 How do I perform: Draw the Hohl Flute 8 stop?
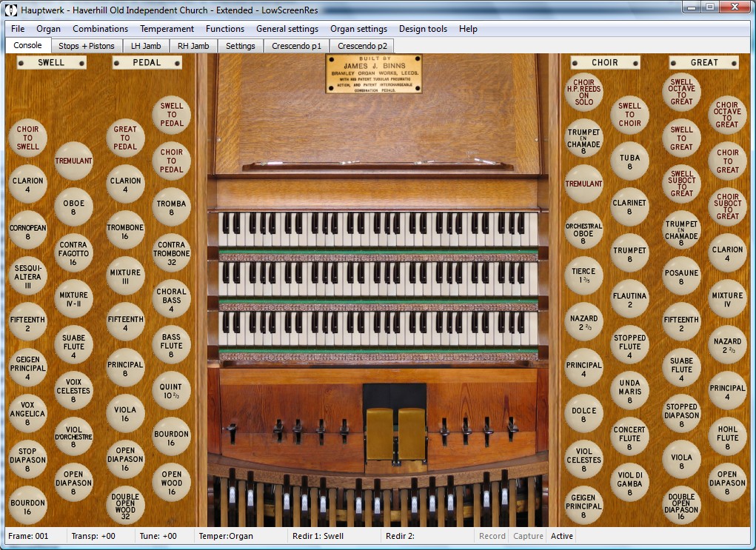pyautogui.click(x=728, y=437)
